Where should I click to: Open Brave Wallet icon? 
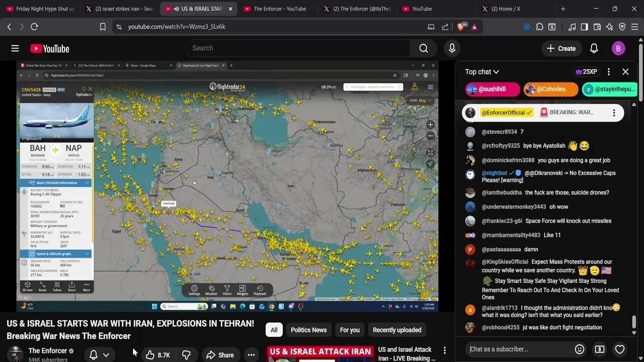coord(597,27)
